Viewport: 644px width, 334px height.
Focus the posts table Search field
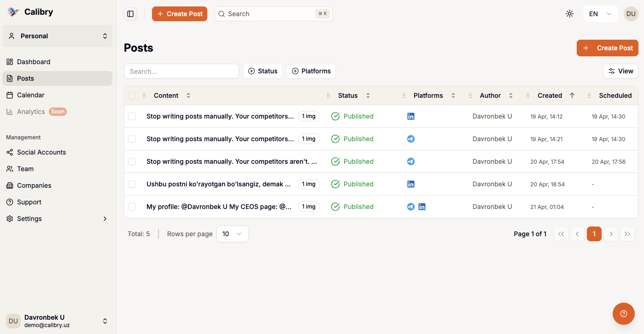(x=181, y=71)
